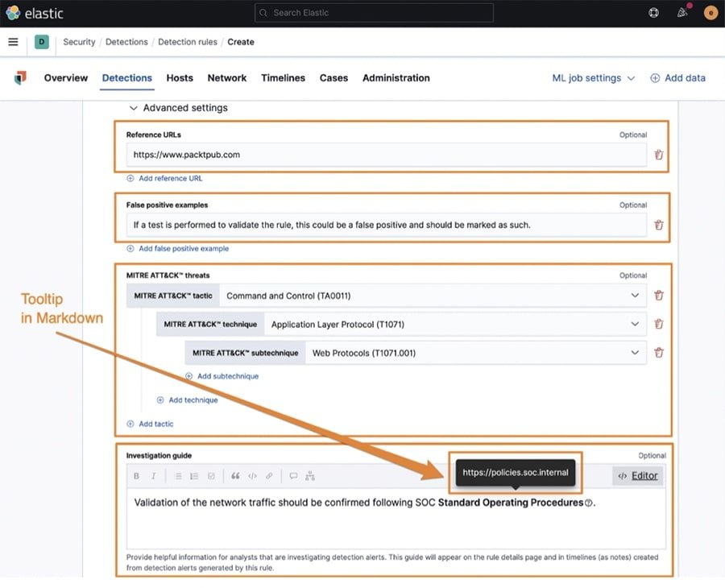Click the Add subtechnique link
The height and width of the screenshot is (588, 725).
(x=222, y=375)
